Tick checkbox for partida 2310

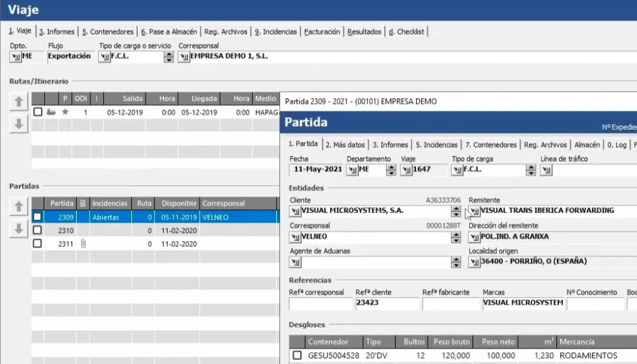pos(38,230)
